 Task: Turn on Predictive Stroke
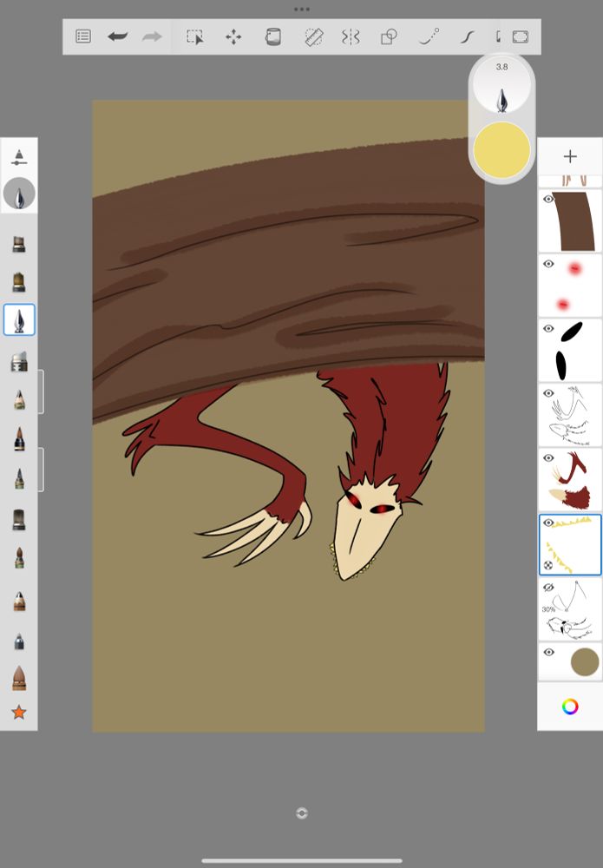[x=429, y=36]
